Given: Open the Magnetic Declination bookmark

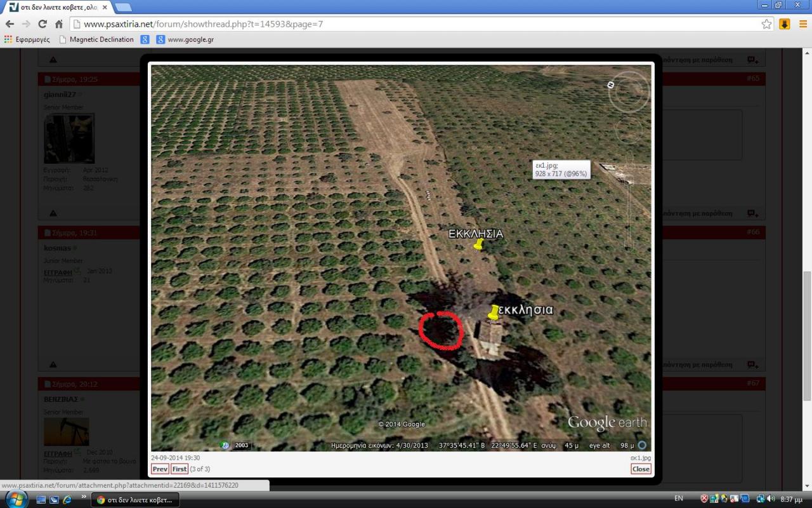Looking at the screenshot, I should pyautogui.click(x=96, y=39).
